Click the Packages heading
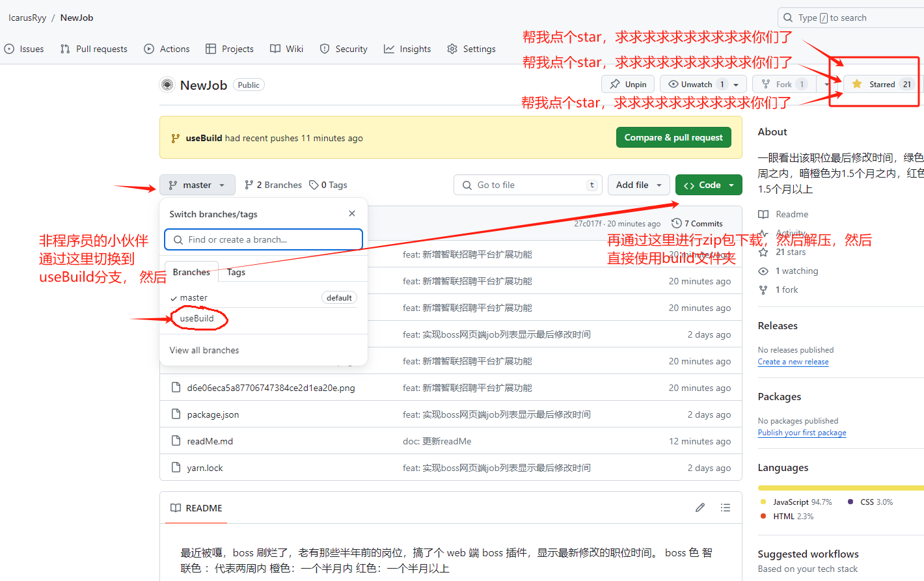 coord(780,396)
